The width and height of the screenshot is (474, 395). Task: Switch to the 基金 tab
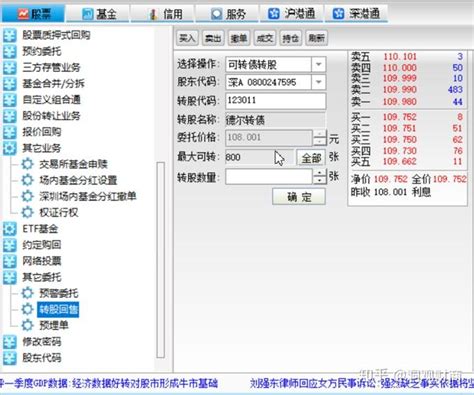coord(99,14)
